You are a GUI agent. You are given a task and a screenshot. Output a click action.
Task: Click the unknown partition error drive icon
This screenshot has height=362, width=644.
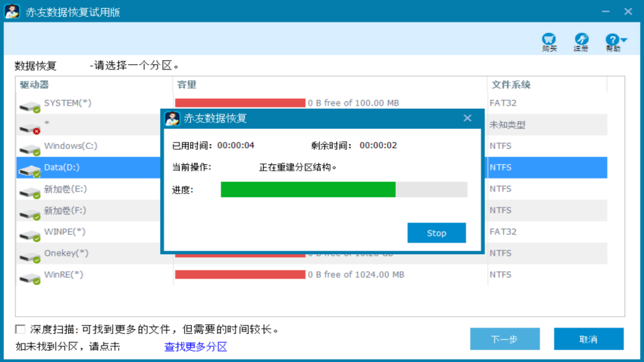click(30, 127)
